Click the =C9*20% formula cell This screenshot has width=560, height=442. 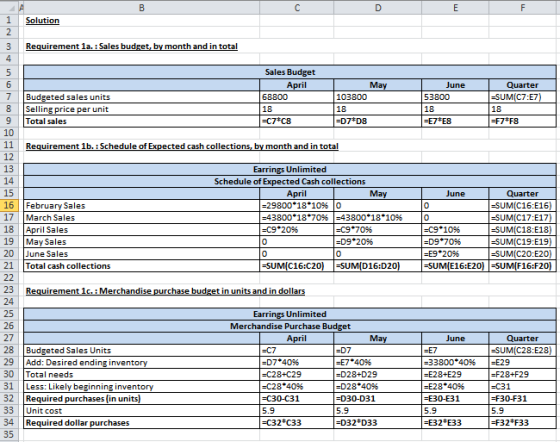point(297,230)
